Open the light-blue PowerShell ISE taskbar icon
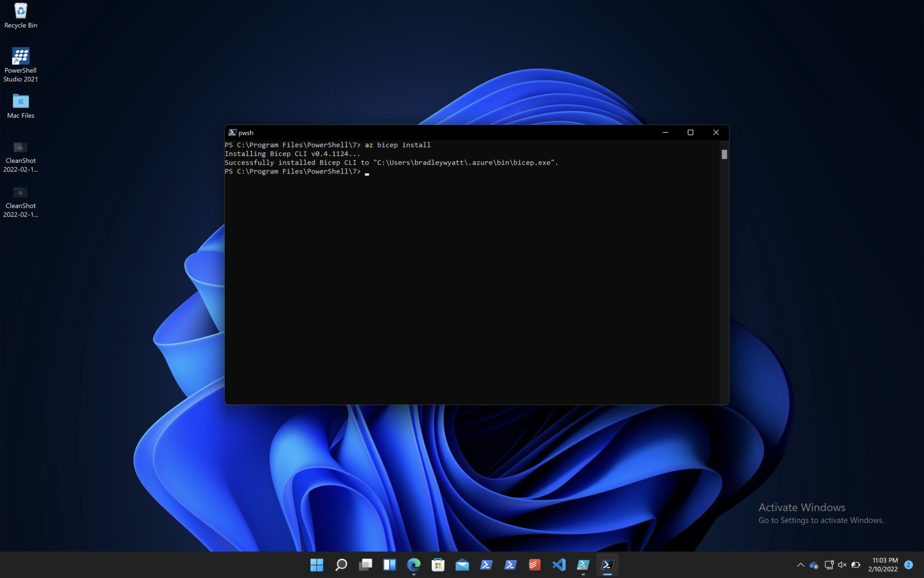This screenshot has width=924, height=578. click(583, 564)
